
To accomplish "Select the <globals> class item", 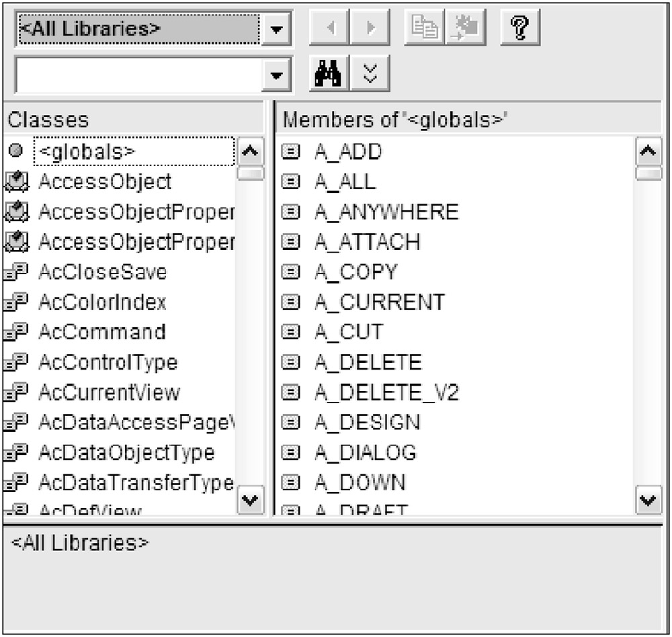I will tap(133, 153).
